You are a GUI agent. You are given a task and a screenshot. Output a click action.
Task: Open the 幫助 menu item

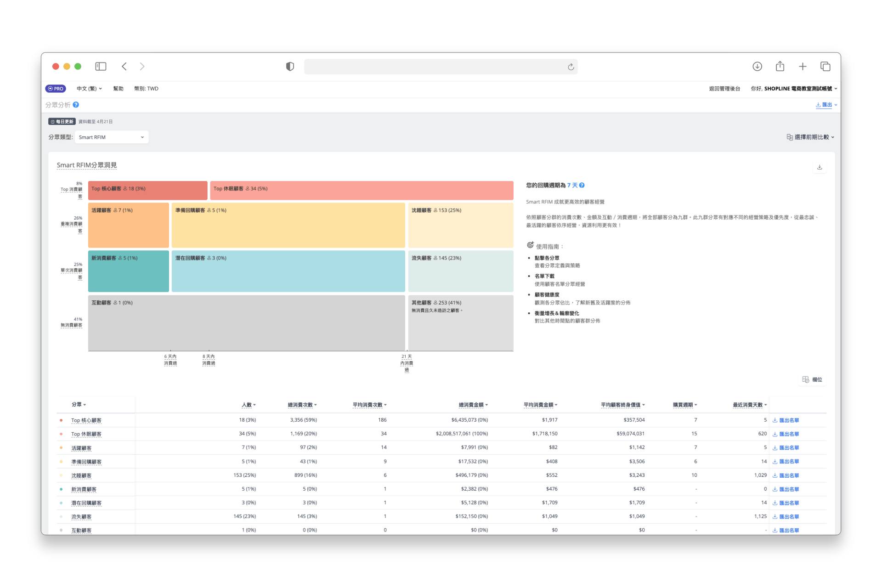click(x=118, y=89)
